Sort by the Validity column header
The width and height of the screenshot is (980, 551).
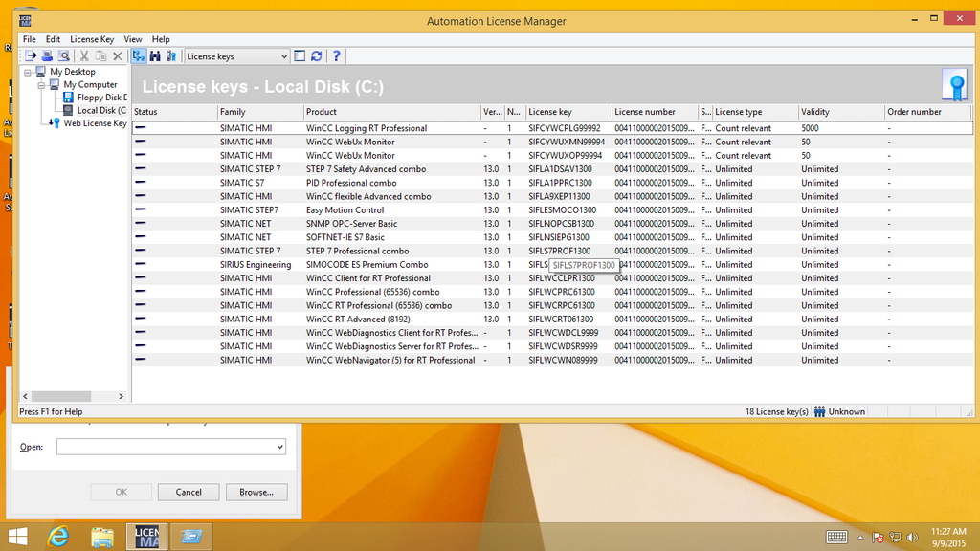(x=842, y=112)
